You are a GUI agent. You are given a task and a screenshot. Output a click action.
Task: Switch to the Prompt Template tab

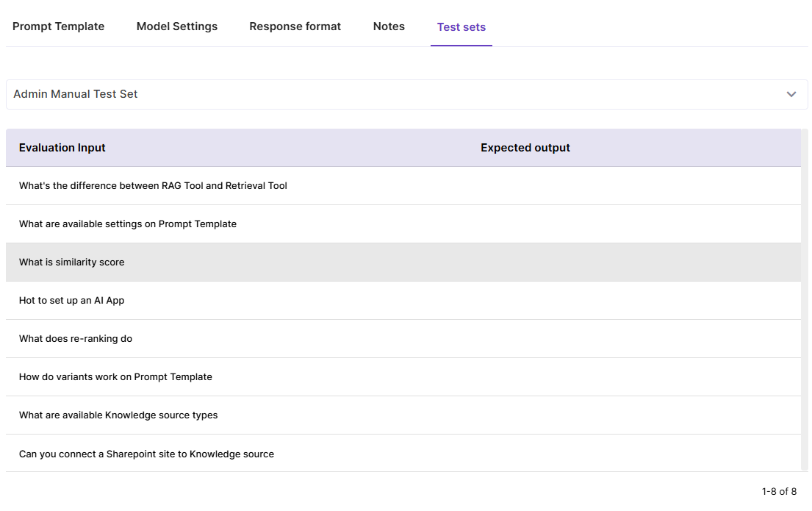58,26
